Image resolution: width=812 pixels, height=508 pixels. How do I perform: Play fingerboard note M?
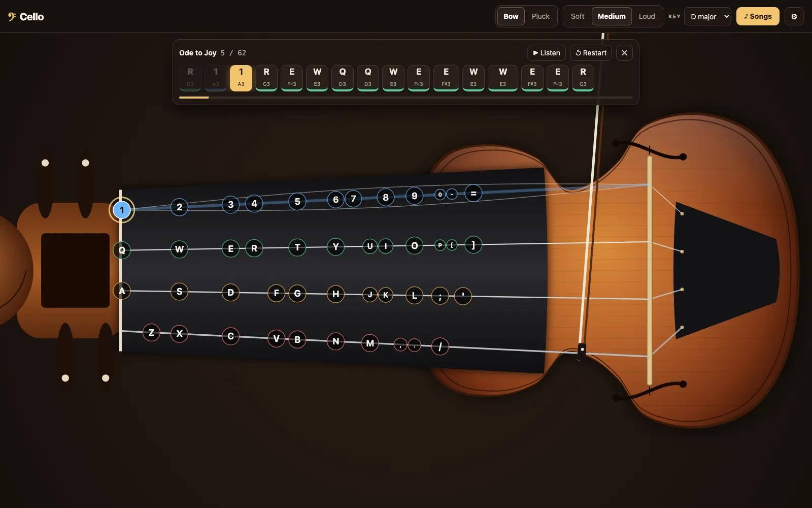[370, 343]
